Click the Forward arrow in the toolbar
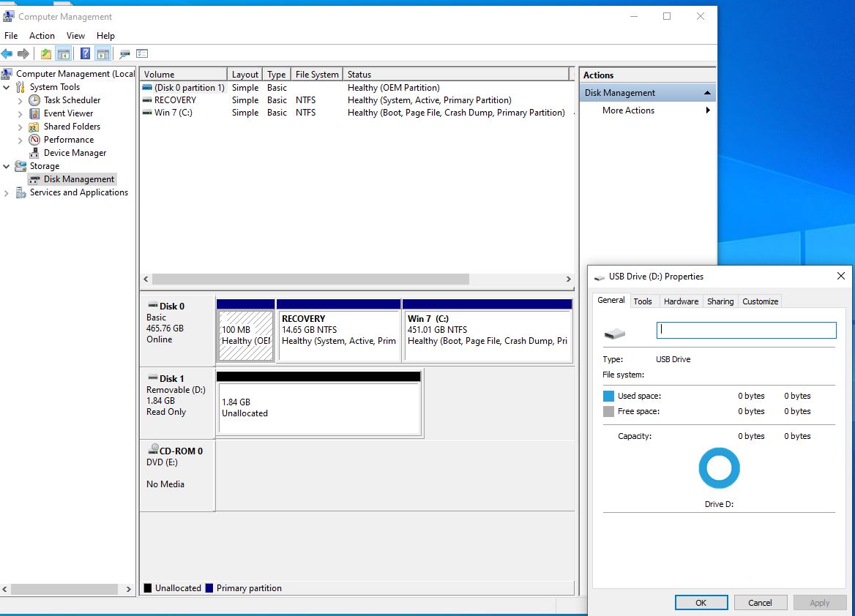Viewport: 855px width, 616px height. click(x=23, y=53)
